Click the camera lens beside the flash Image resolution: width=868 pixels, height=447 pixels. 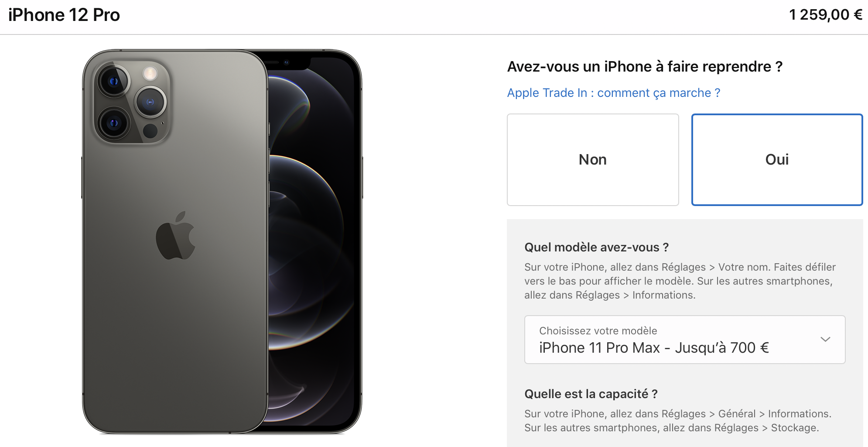click(x=150, y=102)
